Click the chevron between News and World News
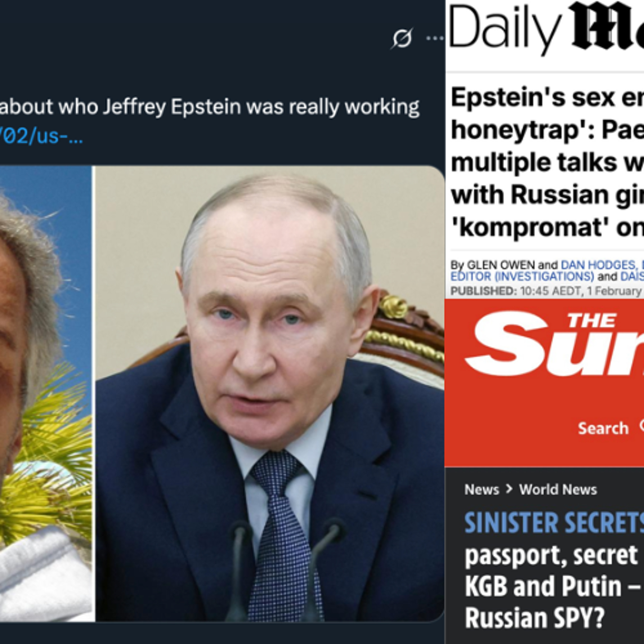Image resolution: width=644 pixels, height=644 pixels. 509,489
